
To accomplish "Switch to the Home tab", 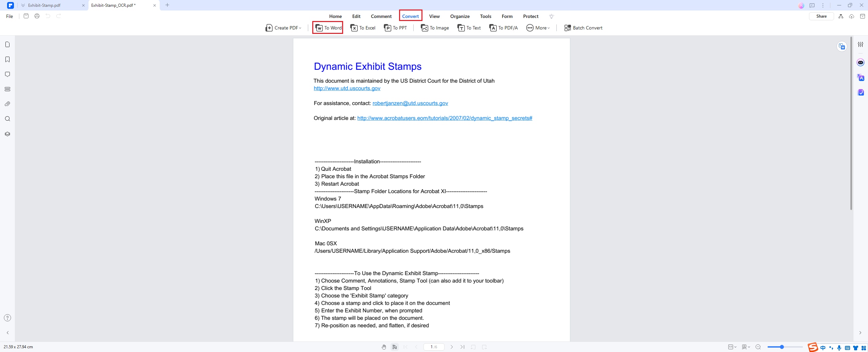I will coord(335,16).
